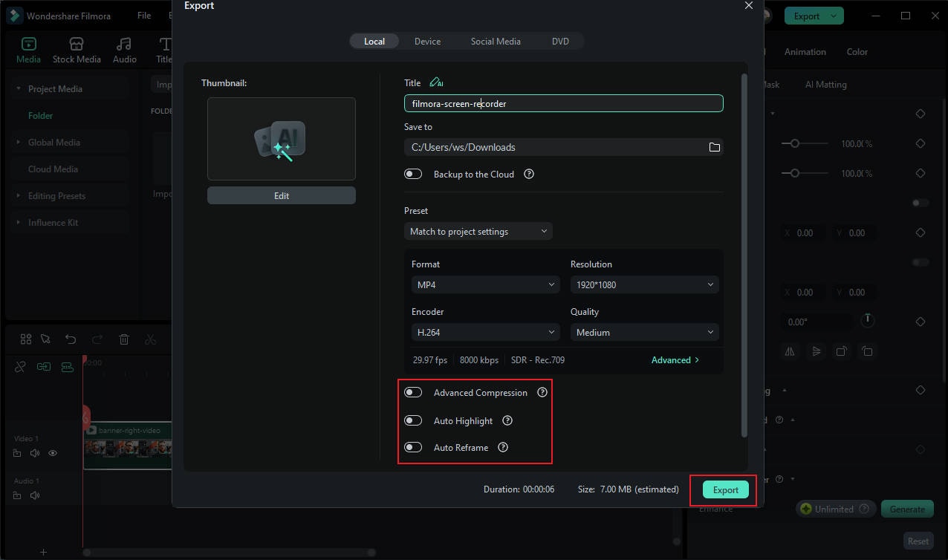This screenshot has height=560, width=948.
Task: Open the Animation tab in properties panel
Action: (805, 52)
